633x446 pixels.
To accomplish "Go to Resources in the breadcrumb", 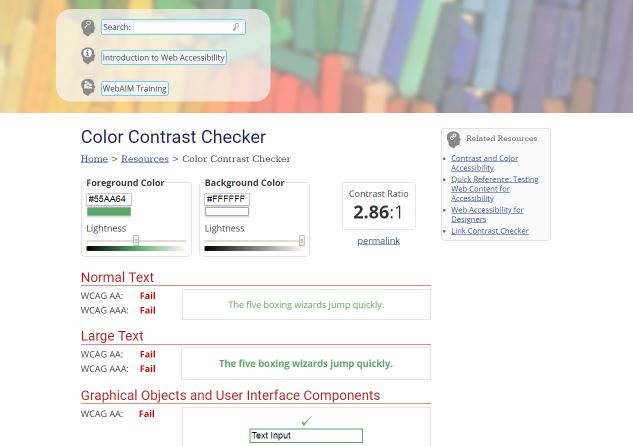I will pyautogui.click(x=145, y=159).
